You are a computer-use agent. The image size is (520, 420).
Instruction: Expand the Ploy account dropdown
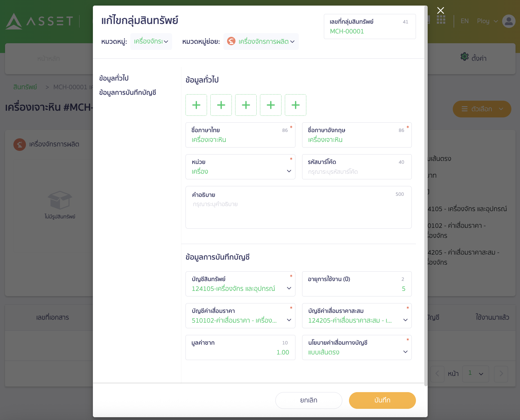pyautogui.click(x=487, y=21)
